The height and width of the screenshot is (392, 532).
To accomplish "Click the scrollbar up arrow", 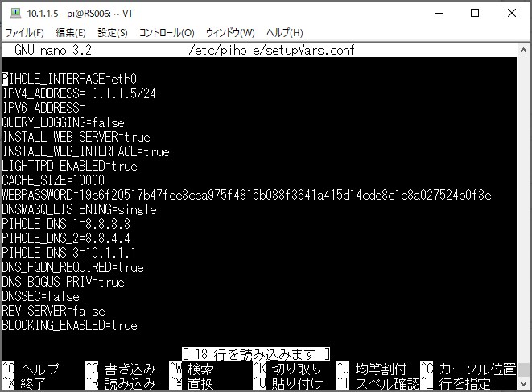I will pyautogui.click(x=523, y=50).
